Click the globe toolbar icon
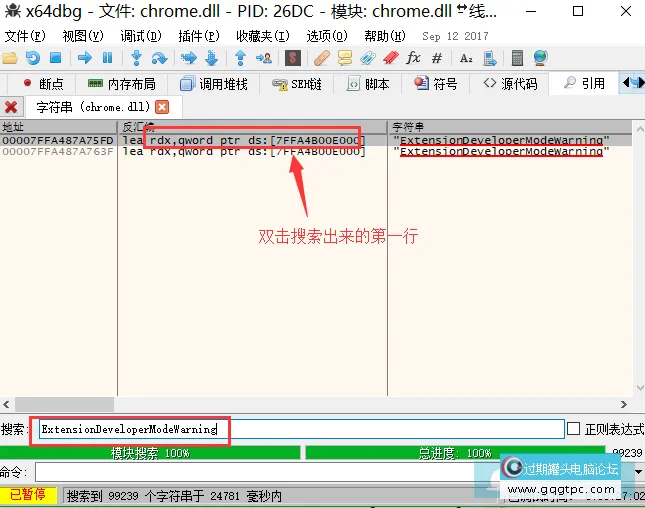Screen dimensions: 645x508 [541, 58]
